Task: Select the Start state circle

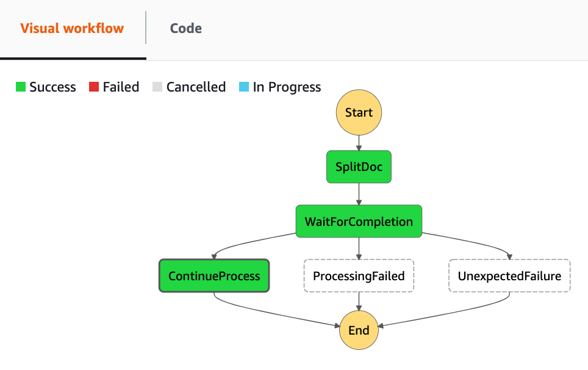Action: click(x=359, y=112)
